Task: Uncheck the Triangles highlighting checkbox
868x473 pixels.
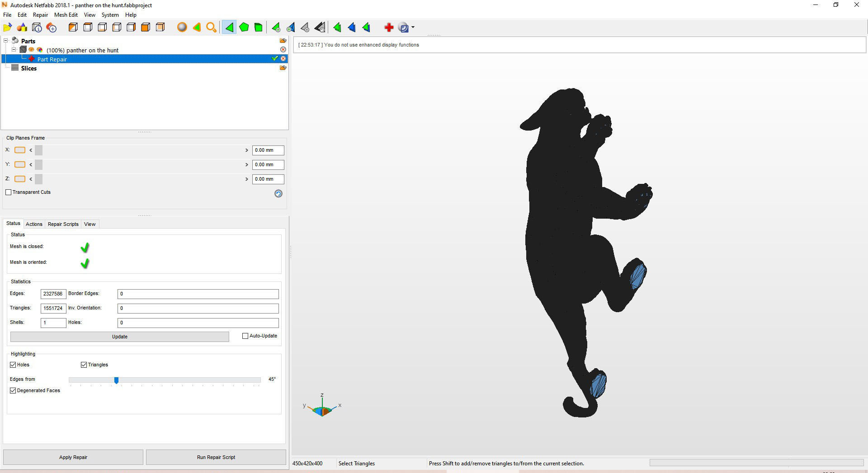Action: [x=84, y=365]
